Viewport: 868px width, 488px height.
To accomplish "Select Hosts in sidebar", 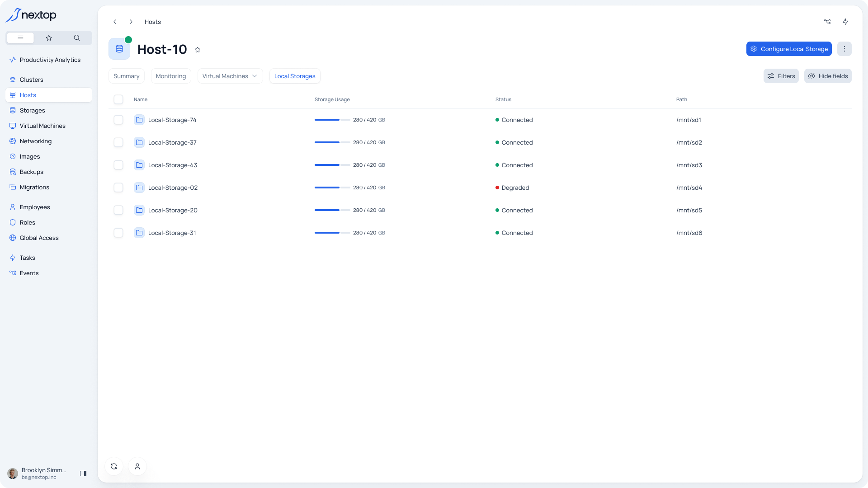I will (49, 95).
